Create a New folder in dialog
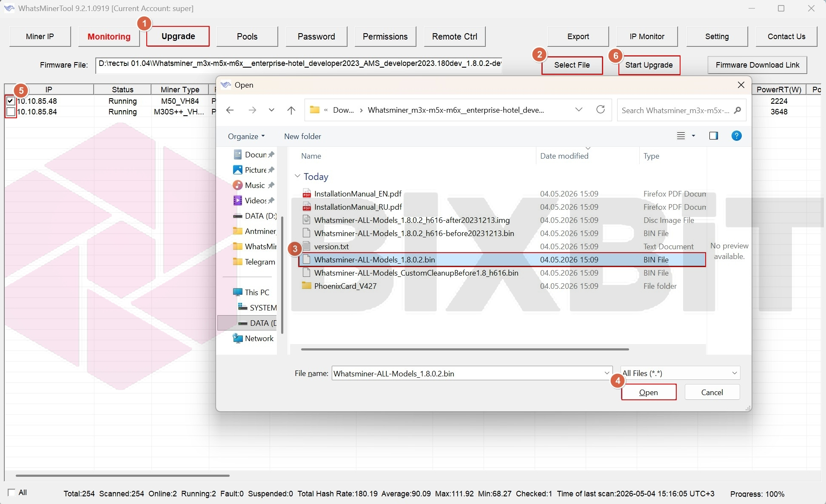This screenshot has height=504, width=826. (302, 136)
